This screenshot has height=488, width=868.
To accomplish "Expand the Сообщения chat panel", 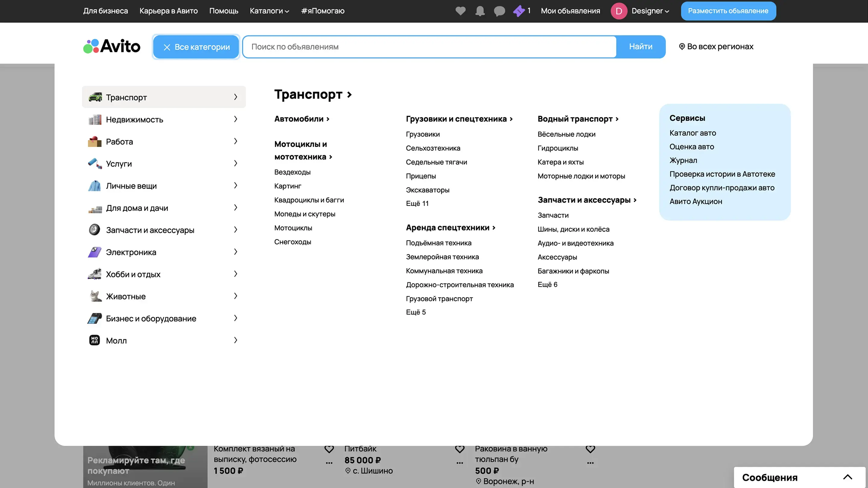I will pos(848,477).
